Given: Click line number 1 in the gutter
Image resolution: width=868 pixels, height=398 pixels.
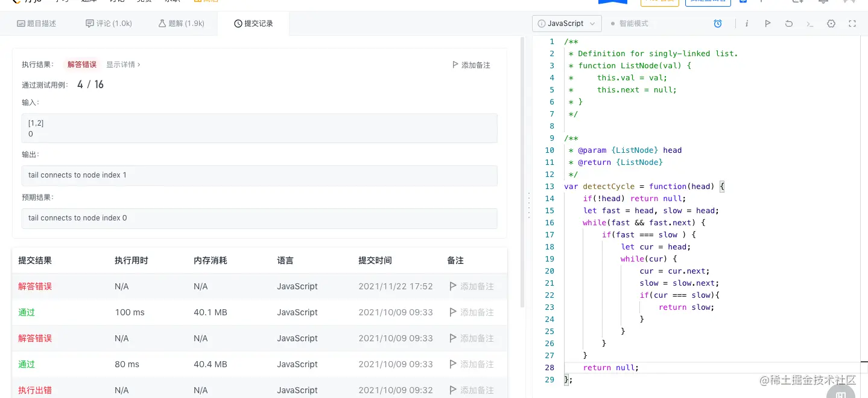Looking at the screenshot, I should pos(551,41).
